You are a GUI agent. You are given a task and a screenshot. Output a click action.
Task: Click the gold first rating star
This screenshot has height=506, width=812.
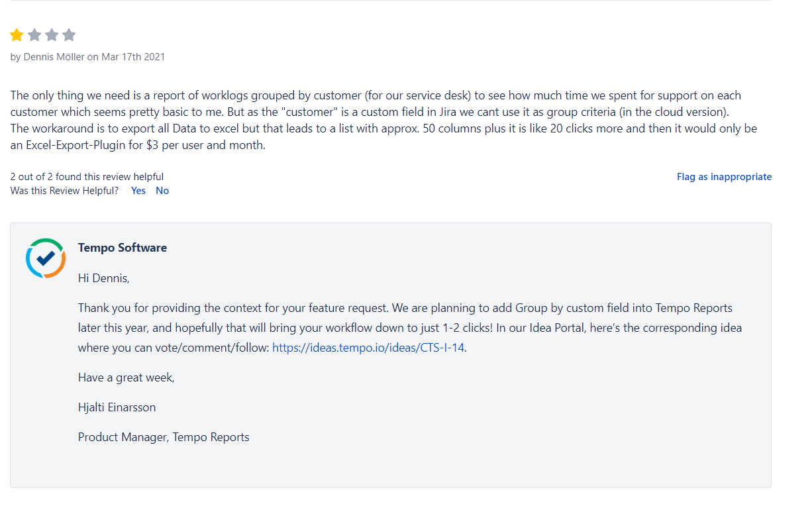click(17, 35)
